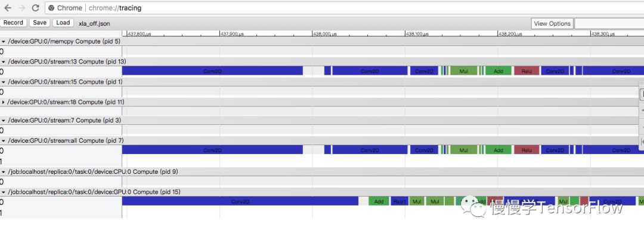Click the 437,900 µs mark on time ruler
This screenshot has height=236, width=644.
232,34
